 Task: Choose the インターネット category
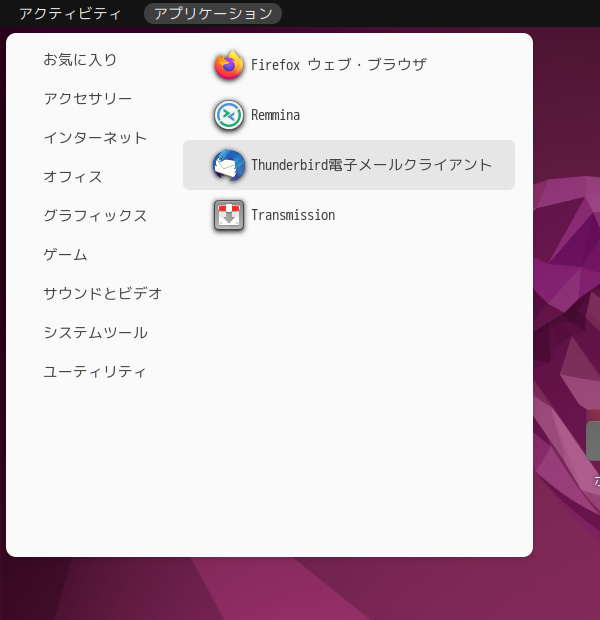[x=95, y=138]
